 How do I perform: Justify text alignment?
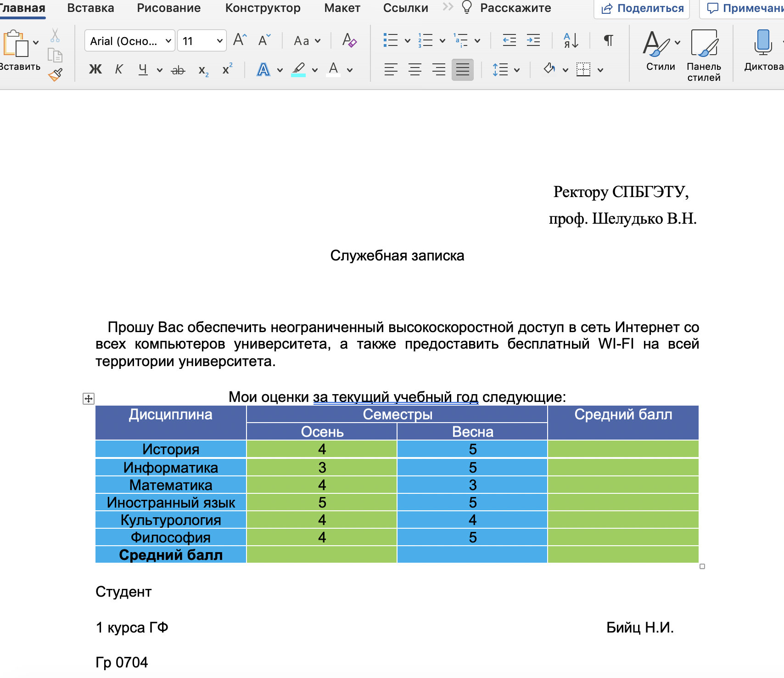463,69
